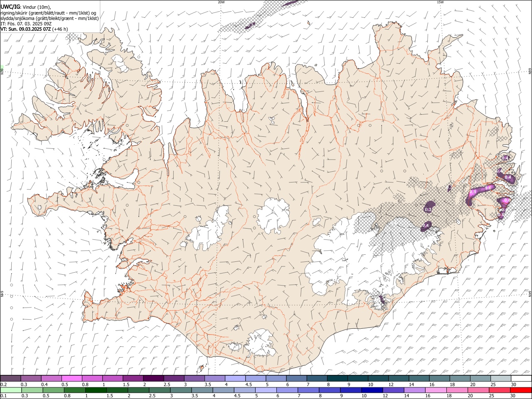This screenshot has height=399, width=532.
Task: Click the bright red 30 rain legend swatch
Action: [x=521, y=390]
